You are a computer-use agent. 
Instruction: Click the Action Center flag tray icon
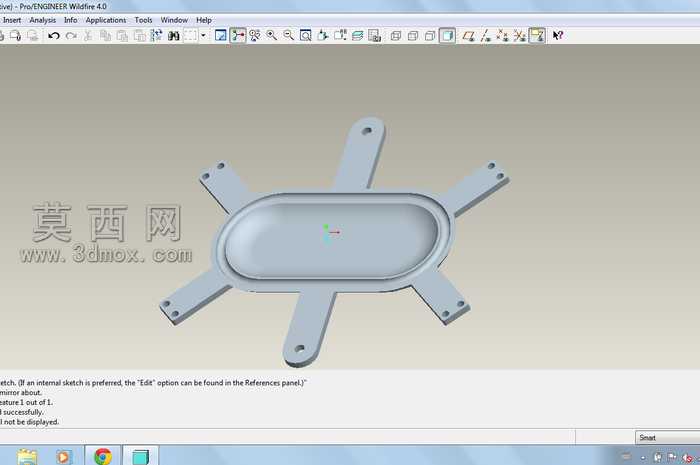point(672,457)
